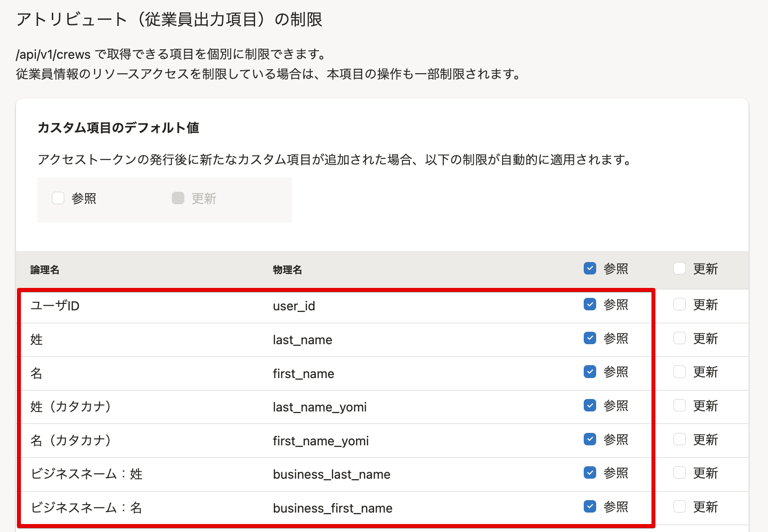Enable 更新 for the user_id row

679,304
